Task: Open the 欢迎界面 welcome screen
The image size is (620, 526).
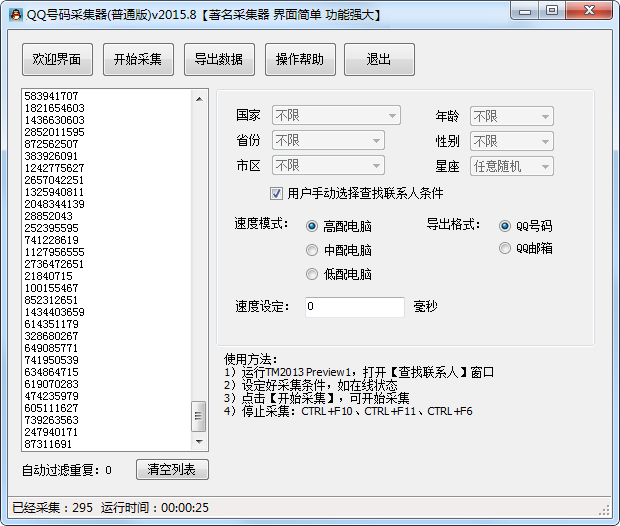Action: [57, 60]
